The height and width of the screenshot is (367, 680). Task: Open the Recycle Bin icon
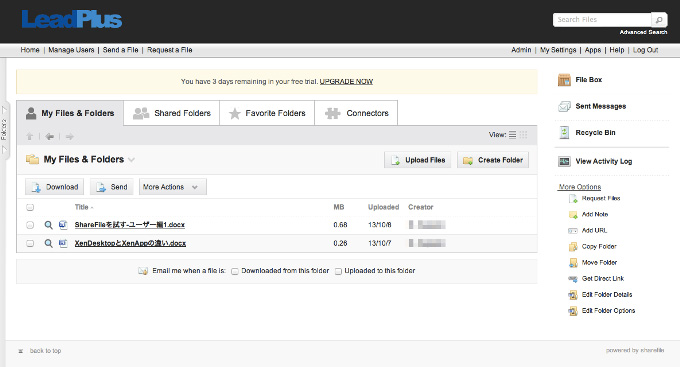coord(564,133)
